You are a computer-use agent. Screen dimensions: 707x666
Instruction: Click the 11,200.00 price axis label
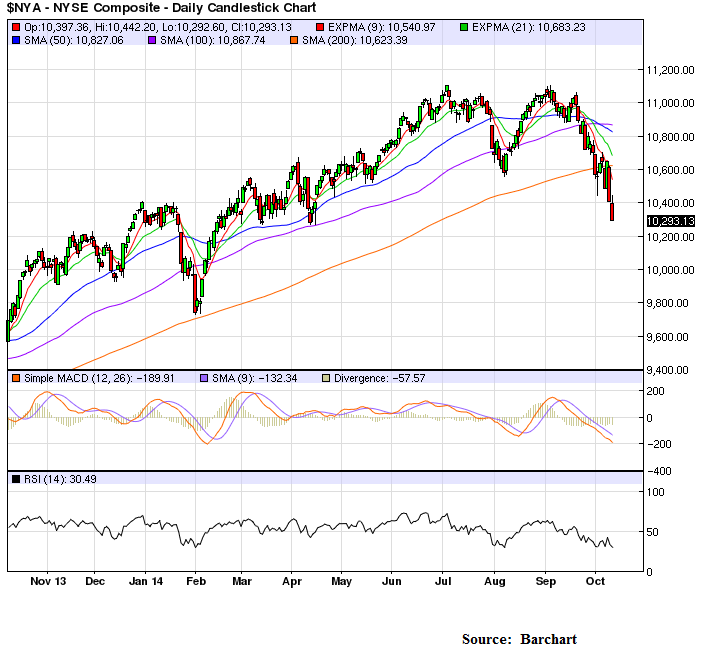point(671,70)
